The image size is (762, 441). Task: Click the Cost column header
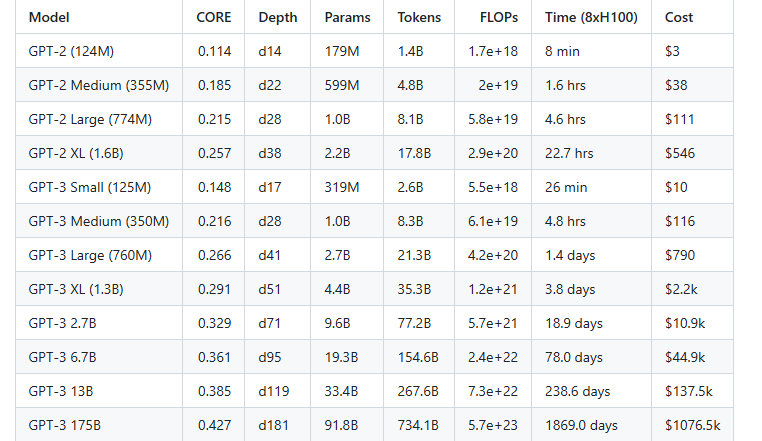point(678,17)
